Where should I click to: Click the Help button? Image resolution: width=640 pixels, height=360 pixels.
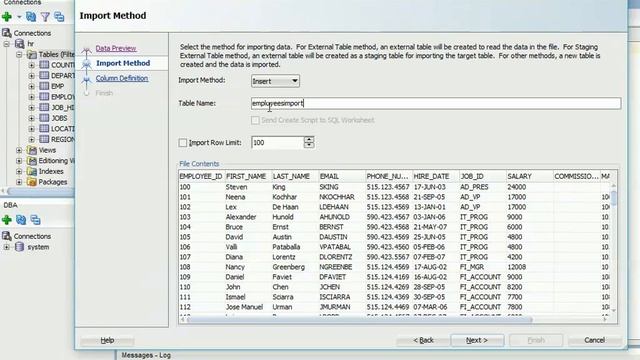point(107,340)
